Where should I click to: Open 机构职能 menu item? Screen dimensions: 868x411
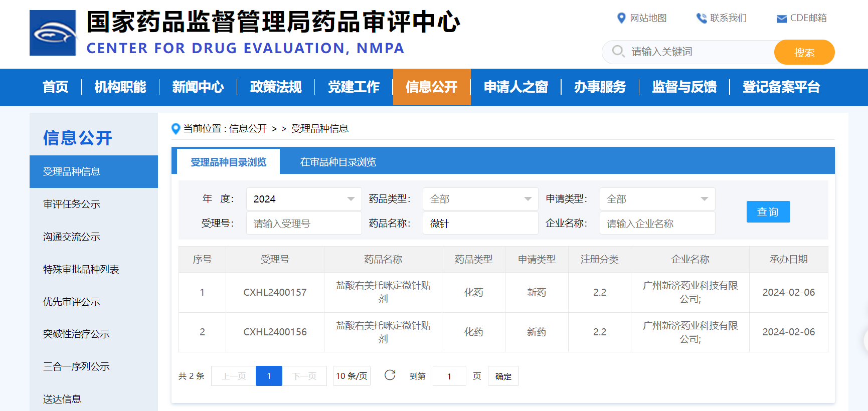click(x=120, y=87)
